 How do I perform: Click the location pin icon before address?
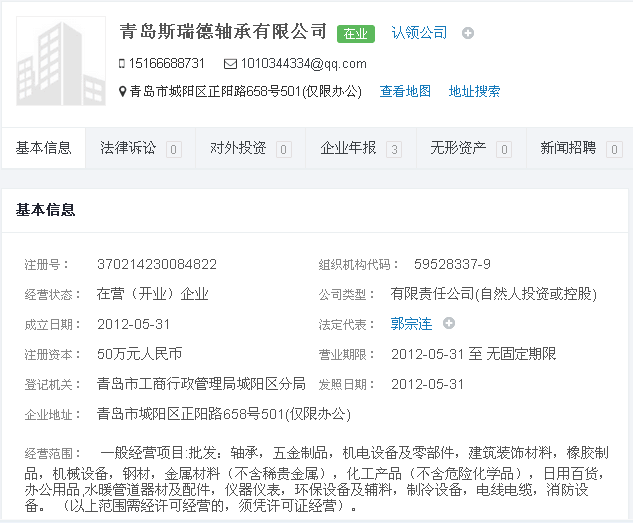coord(122,92)
